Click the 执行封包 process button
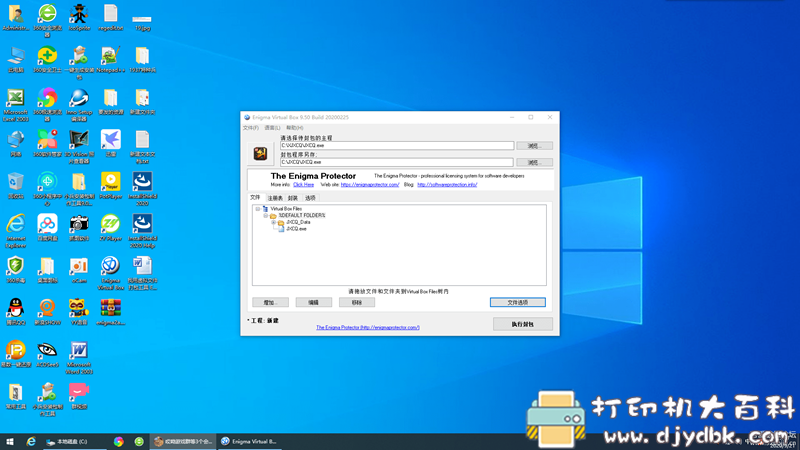Screen dimensions: 800x450 (x=523, y=324)
